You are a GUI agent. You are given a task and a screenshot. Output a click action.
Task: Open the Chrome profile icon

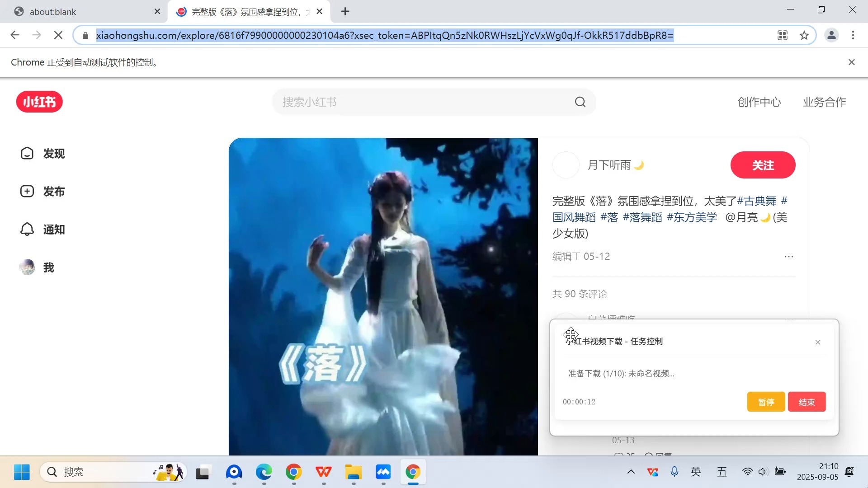831,35
